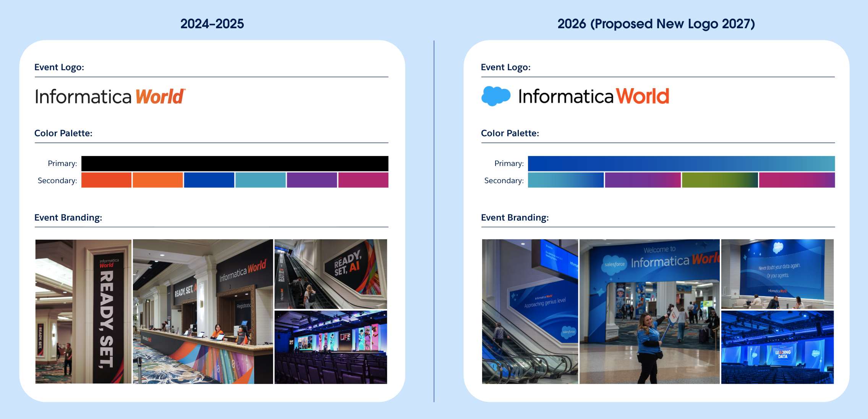
Task: Select the magenta secondary swatch in 2024-2025
Action: [x=363, y=180]
